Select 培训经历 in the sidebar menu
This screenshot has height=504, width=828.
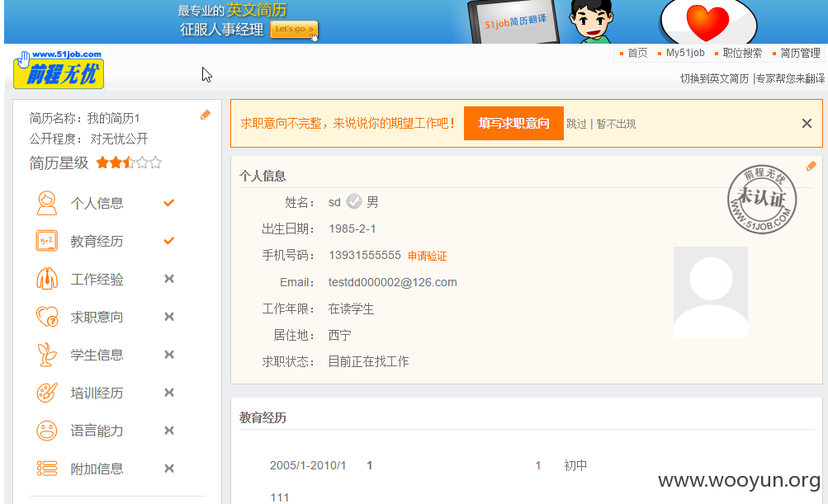[x=97, y=393]
